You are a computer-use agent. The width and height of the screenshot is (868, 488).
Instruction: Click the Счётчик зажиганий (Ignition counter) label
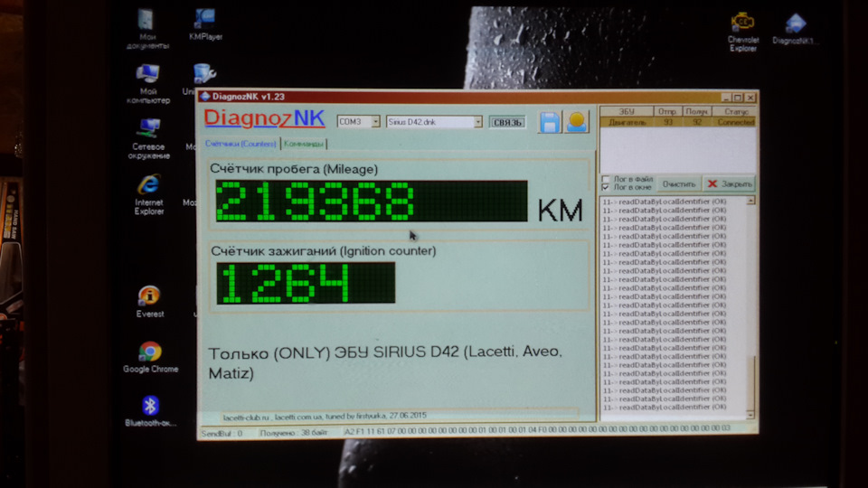pos(324,251)
